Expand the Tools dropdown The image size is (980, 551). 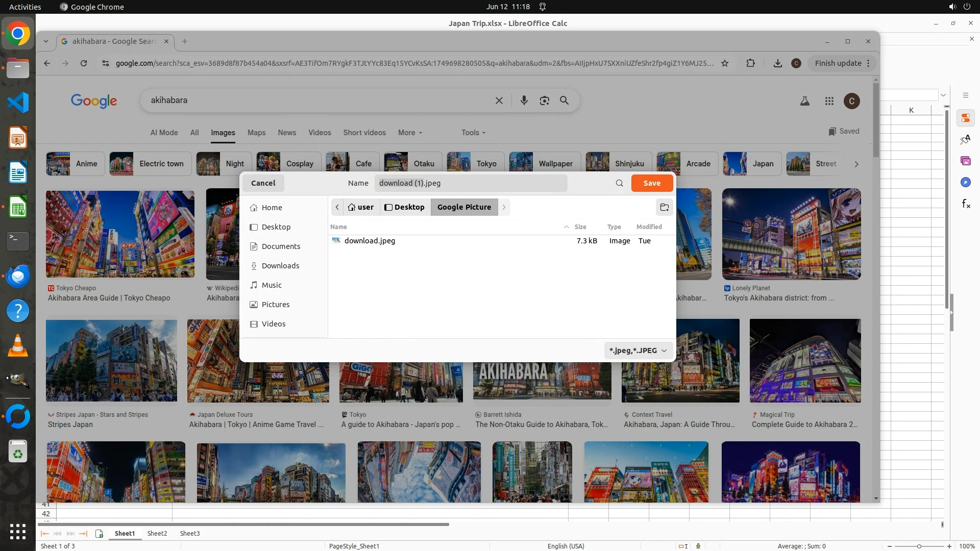coord(473,133)
